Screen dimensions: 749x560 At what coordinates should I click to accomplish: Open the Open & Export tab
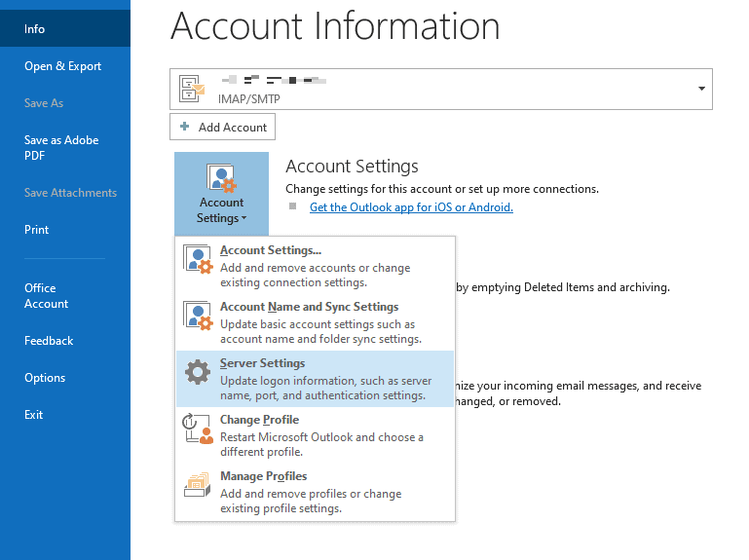[x=62, y=66]
